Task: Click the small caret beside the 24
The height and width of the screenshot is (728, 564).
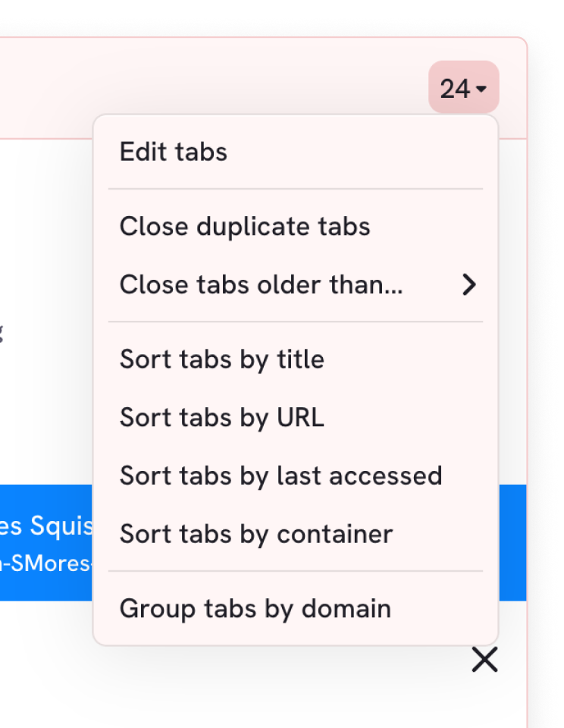Action: point(482,90)
